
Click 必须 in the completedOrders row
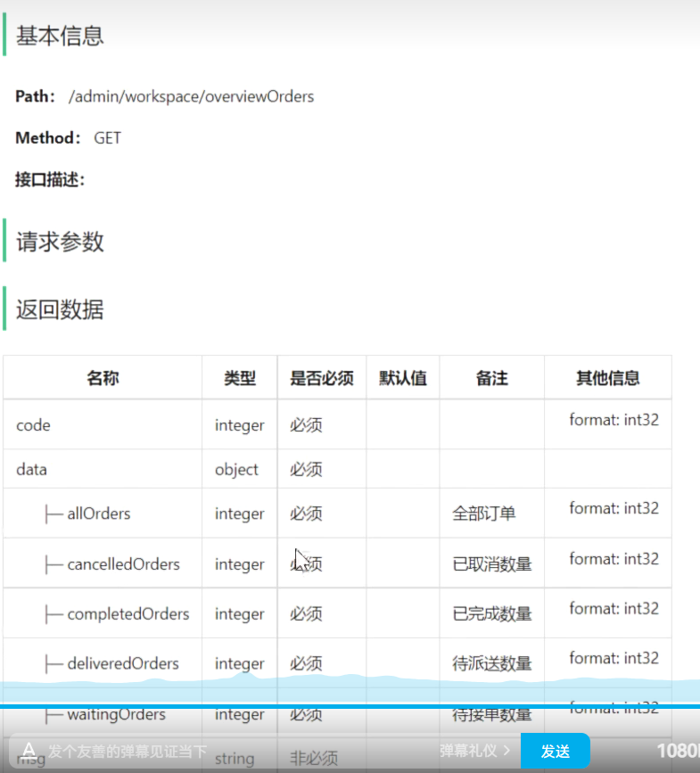point(306,614)
